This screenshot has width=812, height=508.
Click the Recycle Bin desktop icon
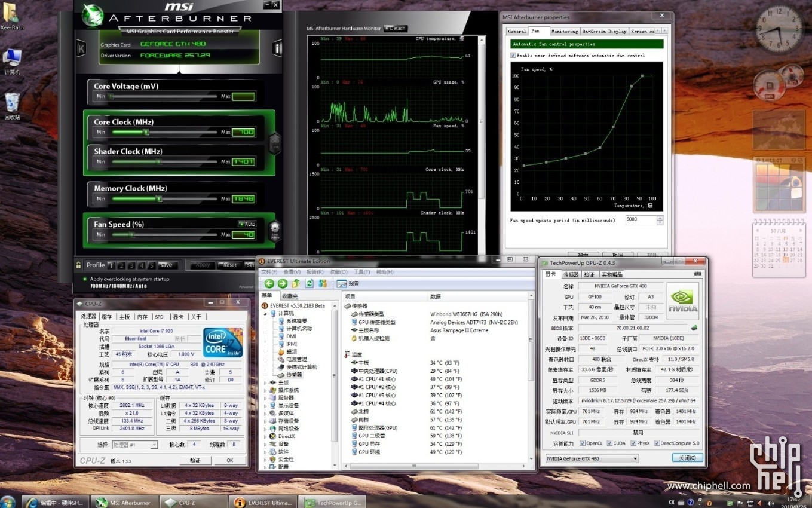pyautogui.click(x=12, y=106)
